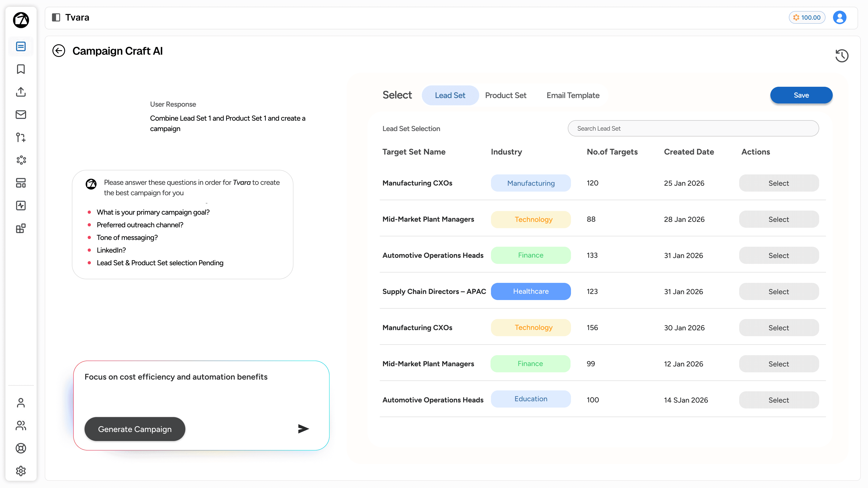Switch to the Email Template tab
The width and height of the screenshot is (868, 488).
tap(573, 95)
